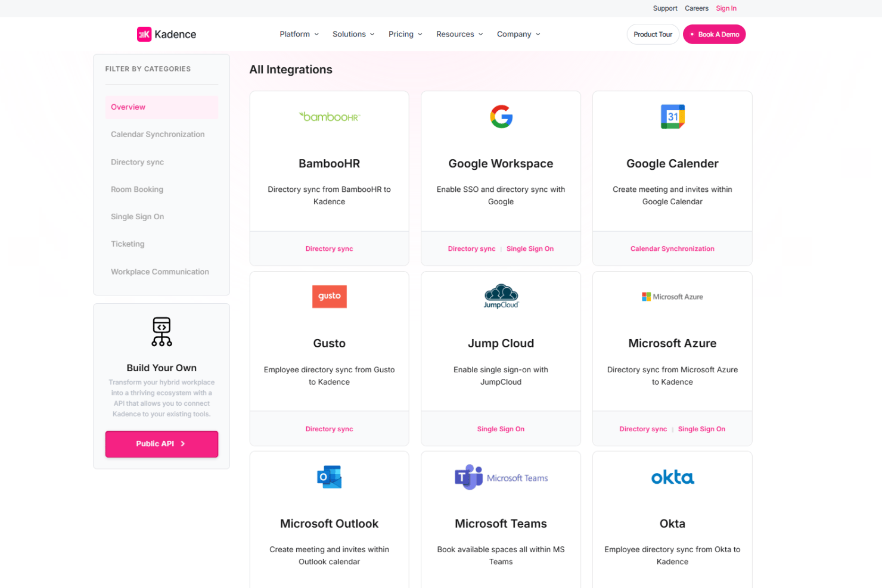Screen dimensions: 882x588
Task: Open the Microsoft Teams card title
Action: [501, 524]
